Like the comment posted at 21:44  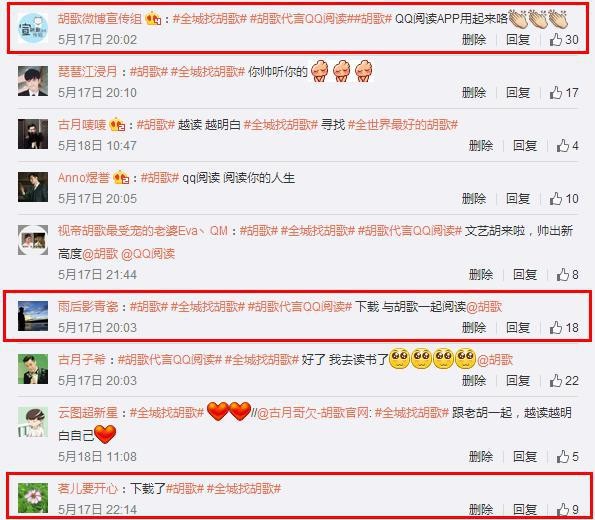567,275
